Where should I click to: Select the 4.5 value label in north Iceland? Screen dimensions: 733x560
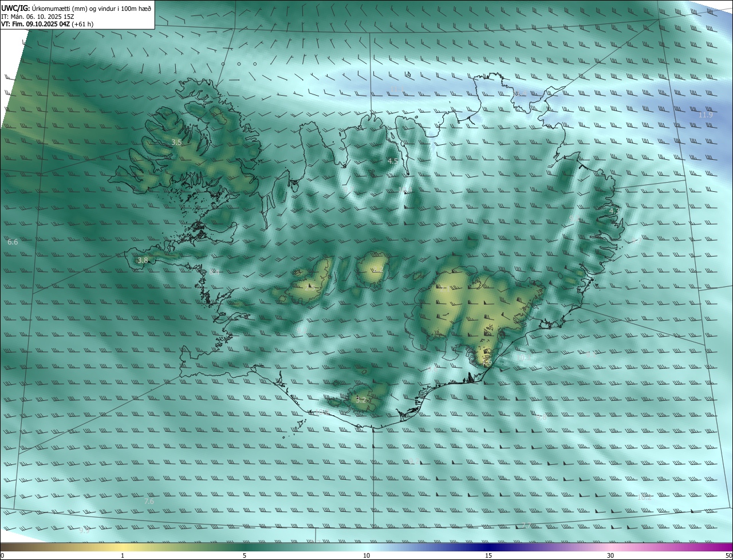pyautogui.click(x=392, y=161)
